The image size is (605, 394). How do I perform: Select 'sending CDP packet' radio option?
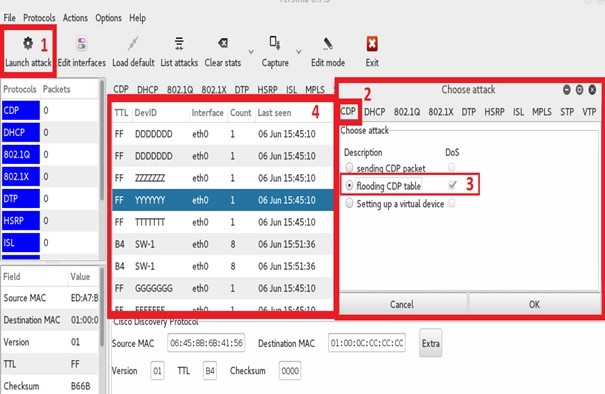tap(349, 167)
